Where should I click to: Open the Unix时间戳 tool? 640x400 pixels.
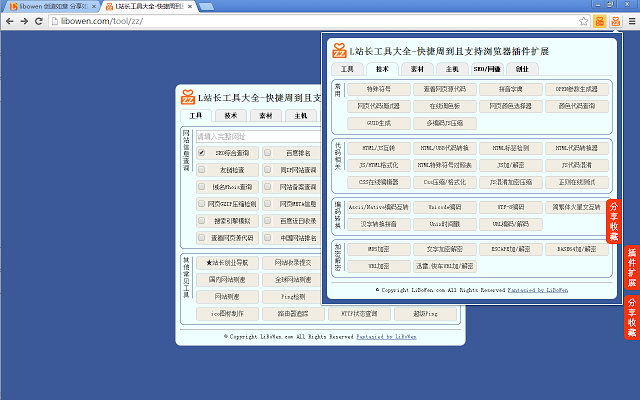click(445, 224)
